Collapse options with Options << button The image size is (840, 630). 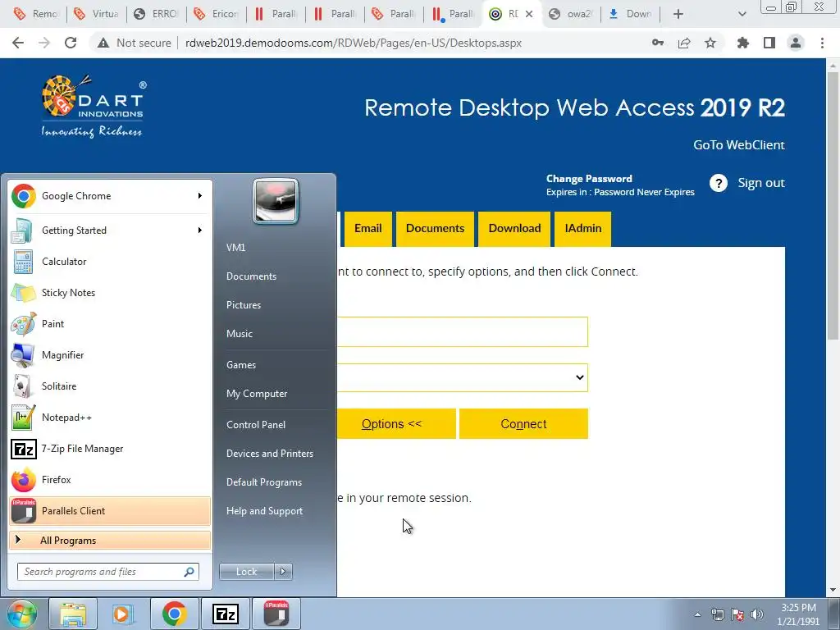[396, 424]
